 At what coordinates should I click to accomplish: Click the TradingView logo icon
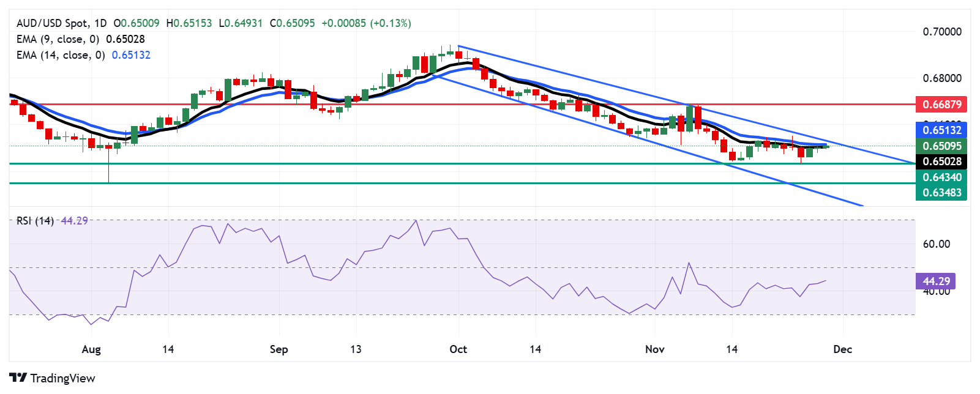18,378
